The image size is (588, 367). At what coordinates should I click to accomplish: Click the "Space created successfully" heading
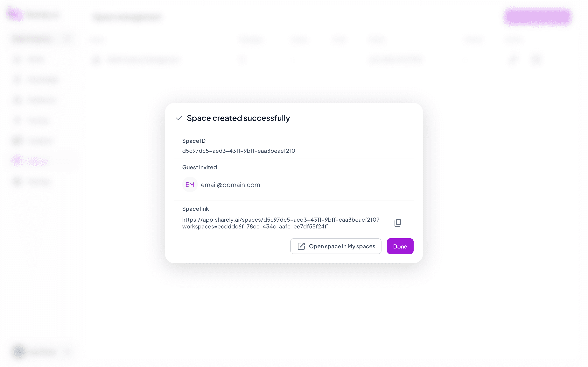pos(238,118)
